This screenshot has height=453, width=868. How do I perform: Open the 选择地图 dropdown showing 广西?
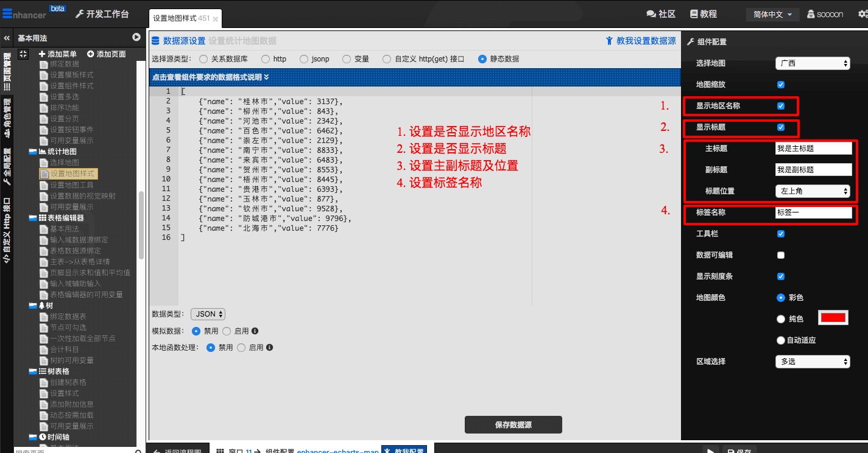(813, 63)
